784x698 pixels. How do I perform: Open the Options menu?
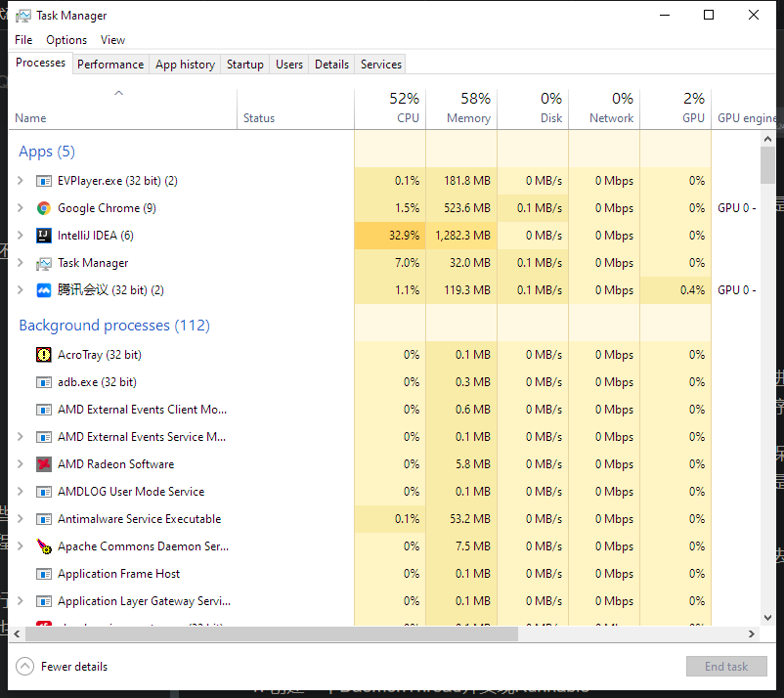(66, 40)
